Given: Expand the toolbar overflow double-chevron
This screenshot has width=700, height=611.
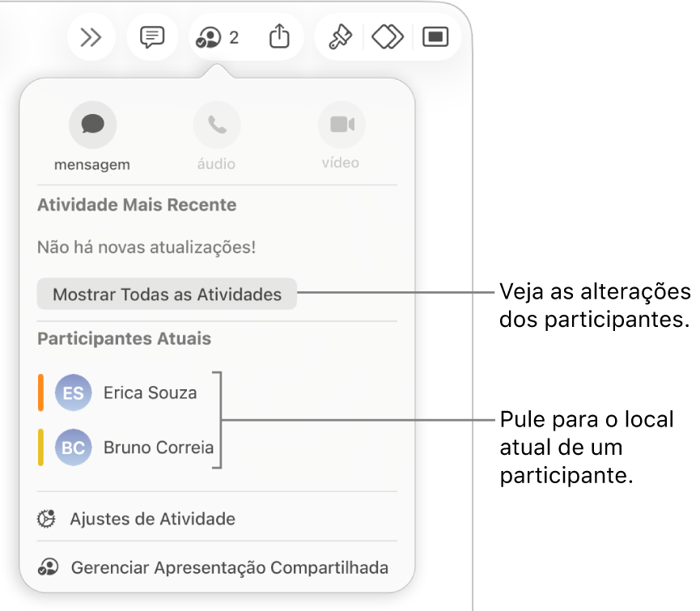Looking at the screenshot, I should pos(91,37).
